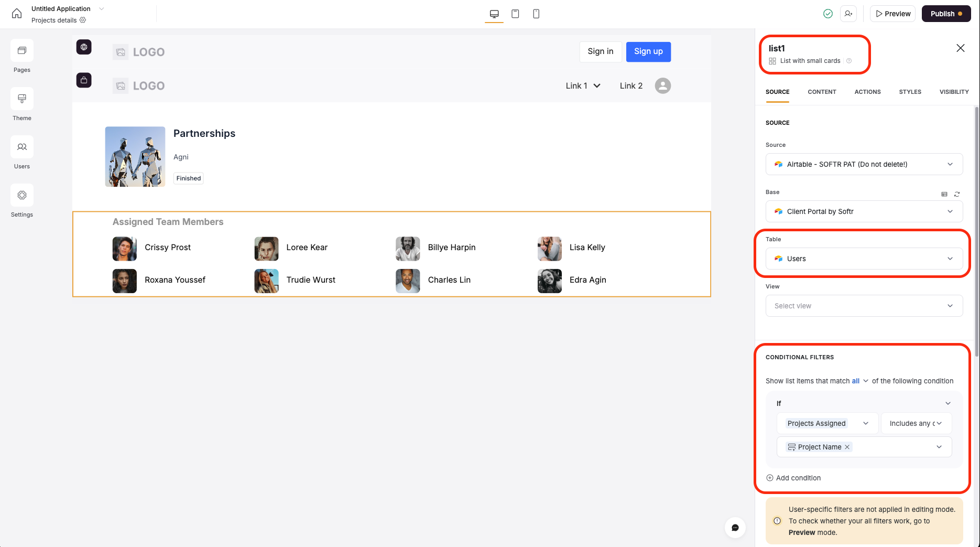Switch to the SOURCE tab
The width and height of the screenshot is (980, 547).
pos(777,92)
